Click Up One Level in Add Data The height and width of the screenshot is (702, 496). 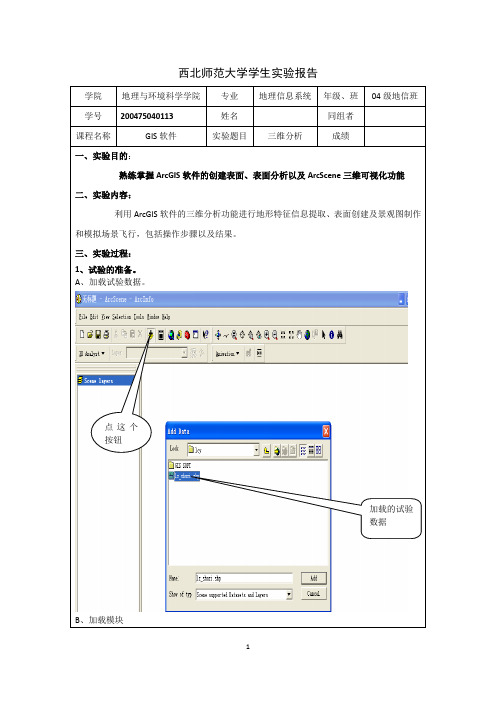tap(267, 450)
